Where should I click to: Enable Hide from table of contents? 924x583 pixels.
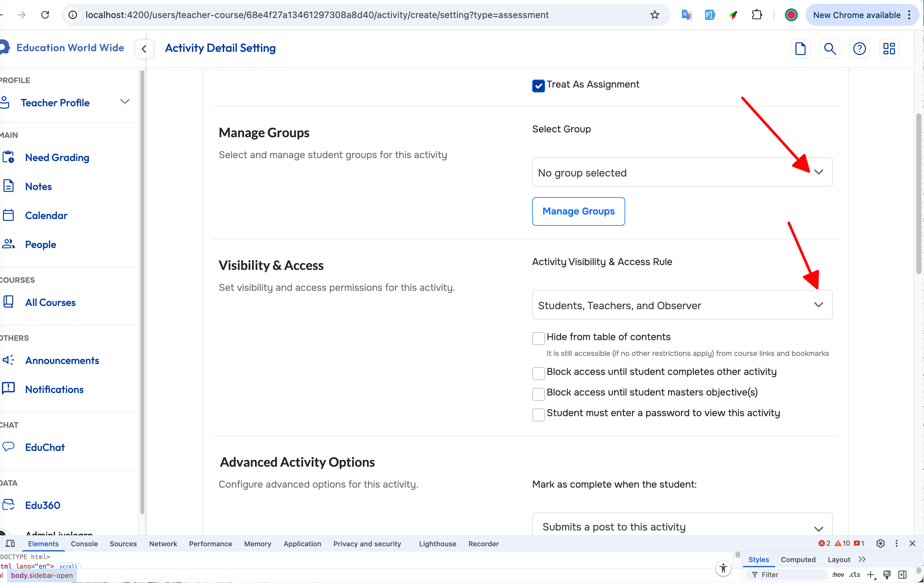pos(538,338)
